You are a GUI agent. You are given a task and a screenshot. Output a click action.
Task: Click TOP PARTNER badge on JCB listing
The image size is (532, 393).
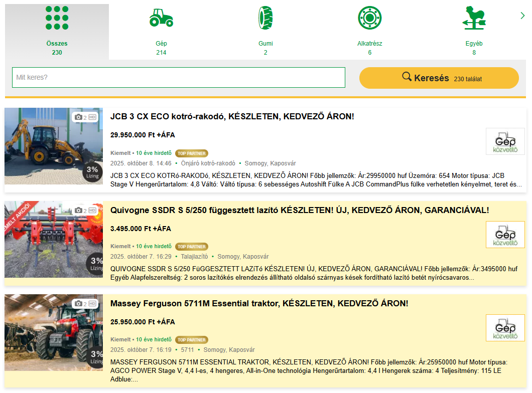coord(191,153)
